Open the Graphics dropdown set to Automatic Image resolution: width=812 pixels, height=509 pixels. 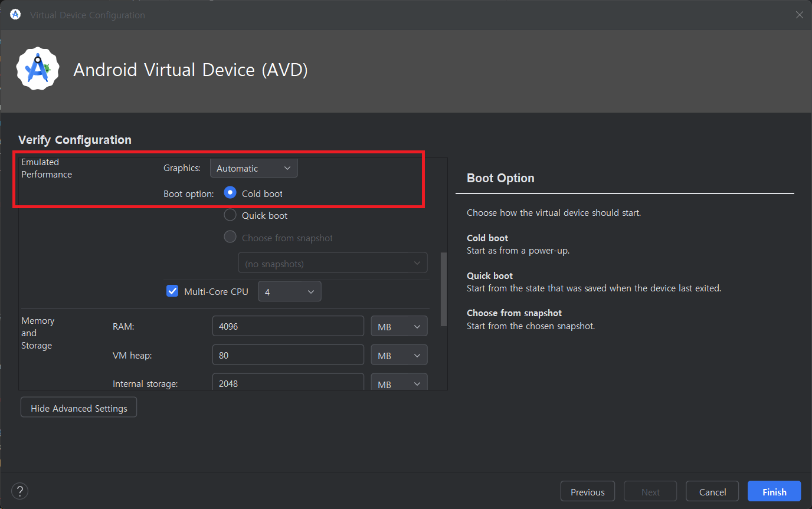(254, 168)
